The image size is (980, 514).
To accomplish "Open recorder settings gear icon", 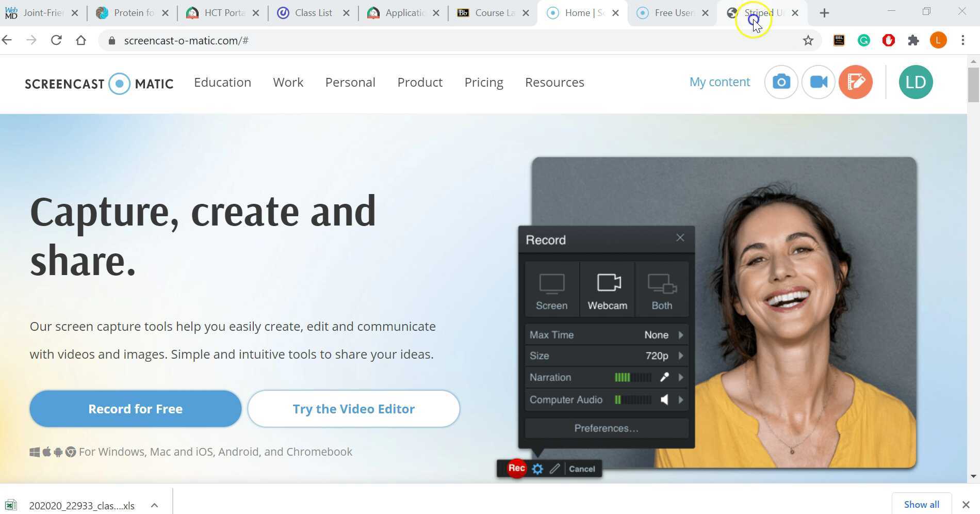I will point(537,469).
